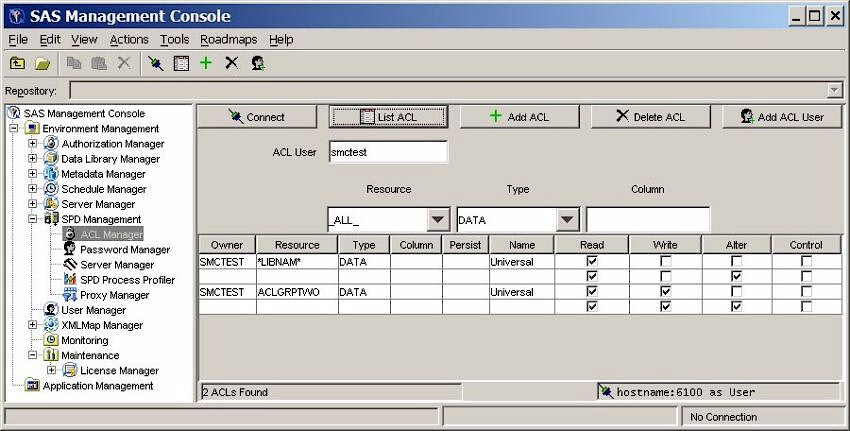Screen dimensions: 850x431
Task: Click the ACLGRPTWO resource cell
Action: (297, 292)
